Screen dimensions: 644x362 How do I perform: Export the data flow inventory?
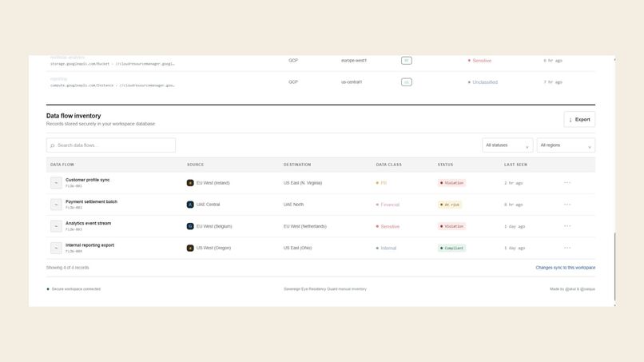[x=579, y=120]
